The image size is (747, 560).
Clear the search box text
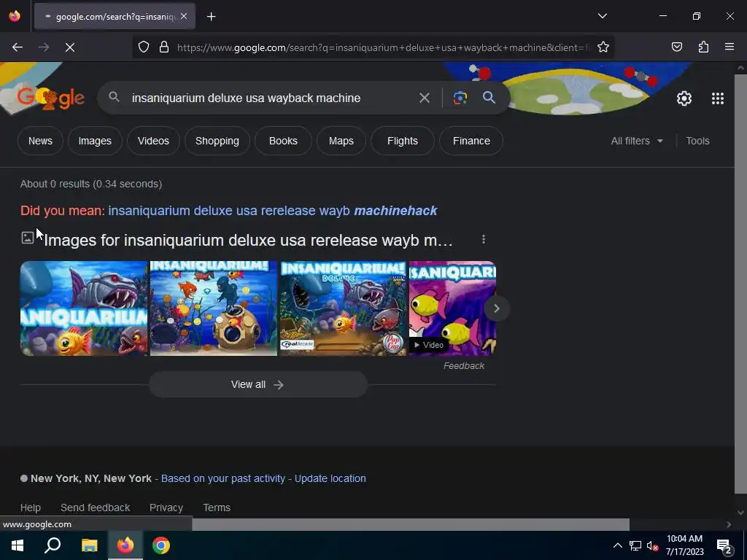point(424,98)
